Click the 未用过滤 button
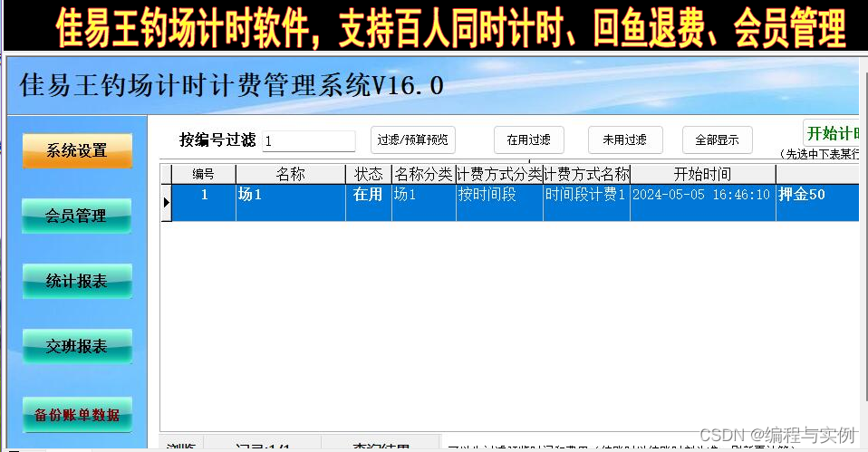The width and height of the screenshot is (868, 452). [625, 140]
